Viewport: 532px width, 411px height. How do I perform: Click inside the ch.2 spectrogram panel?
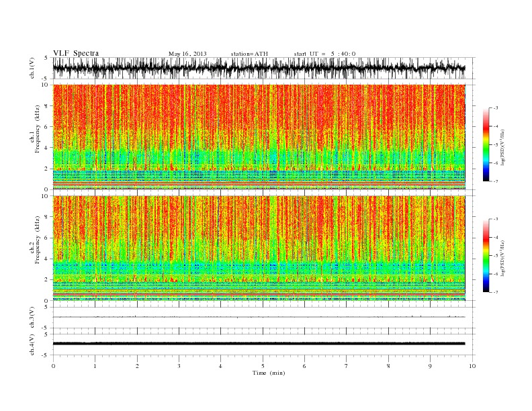(x=259, y=248)
